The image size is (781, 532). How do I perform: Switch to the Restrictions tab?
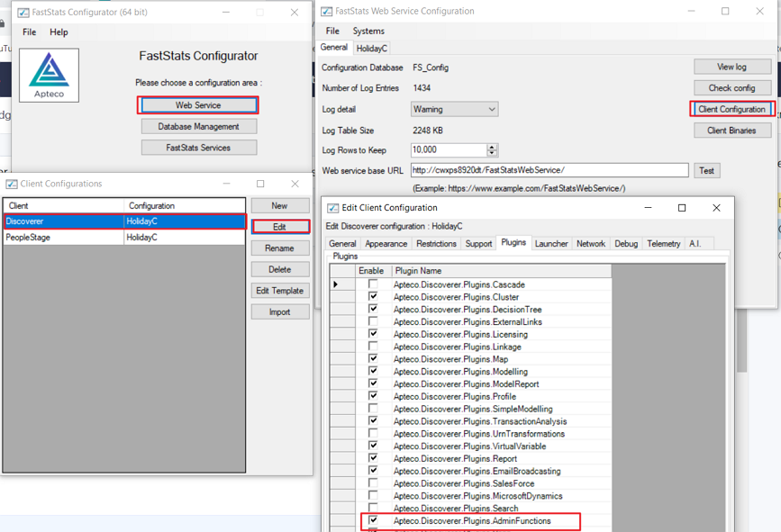436,243
